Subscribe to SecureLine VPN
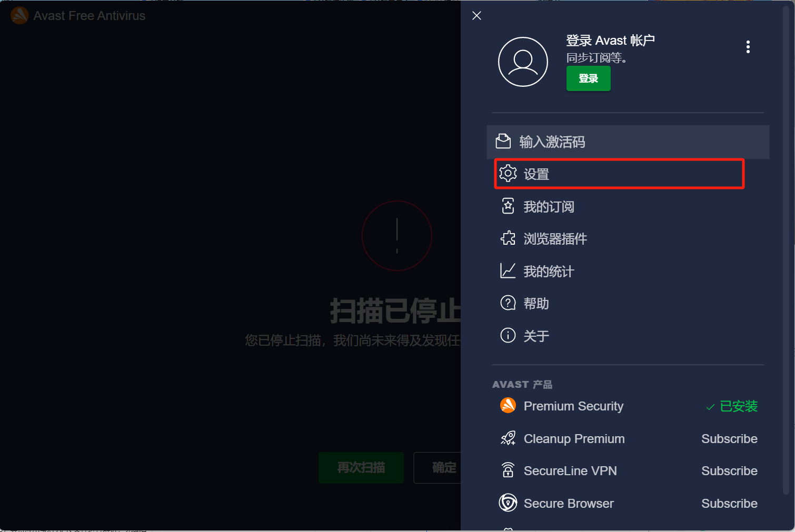 729,471
